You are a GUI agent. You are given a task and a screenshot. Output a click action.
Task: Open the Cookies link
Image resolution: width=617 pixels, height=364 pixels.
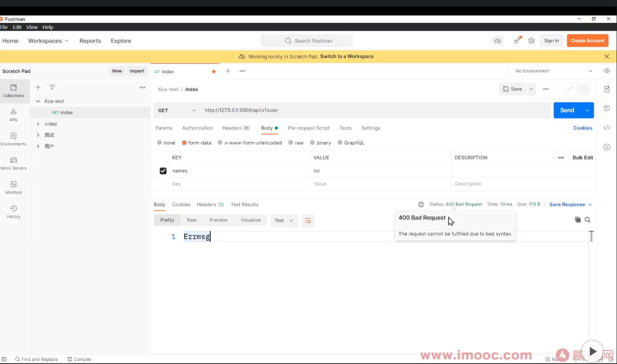(x=583, y=128)
